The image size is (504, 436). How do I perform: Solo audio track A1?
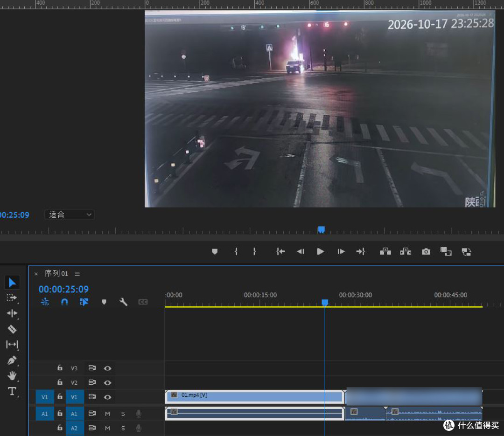[123, 414]
